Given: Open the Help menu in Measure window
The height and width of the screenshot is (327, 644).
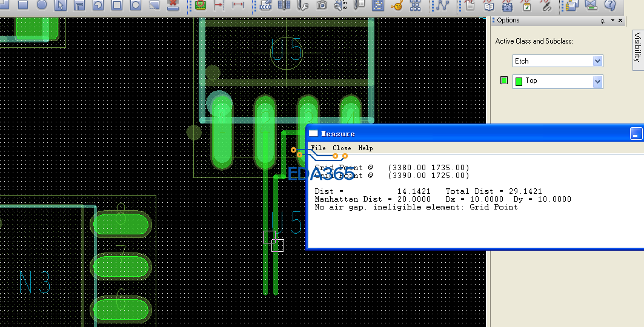Looking at the screenshot, I should pyautogui.click(x=365, y=148).
